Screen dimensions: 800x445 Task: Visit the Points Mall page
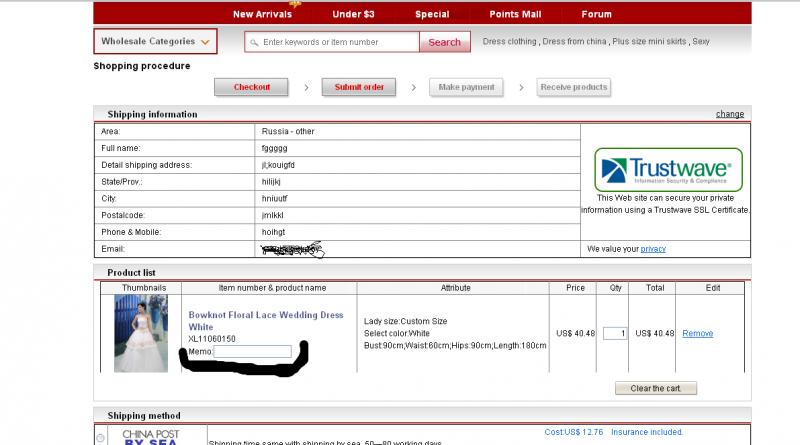[515, 14]
